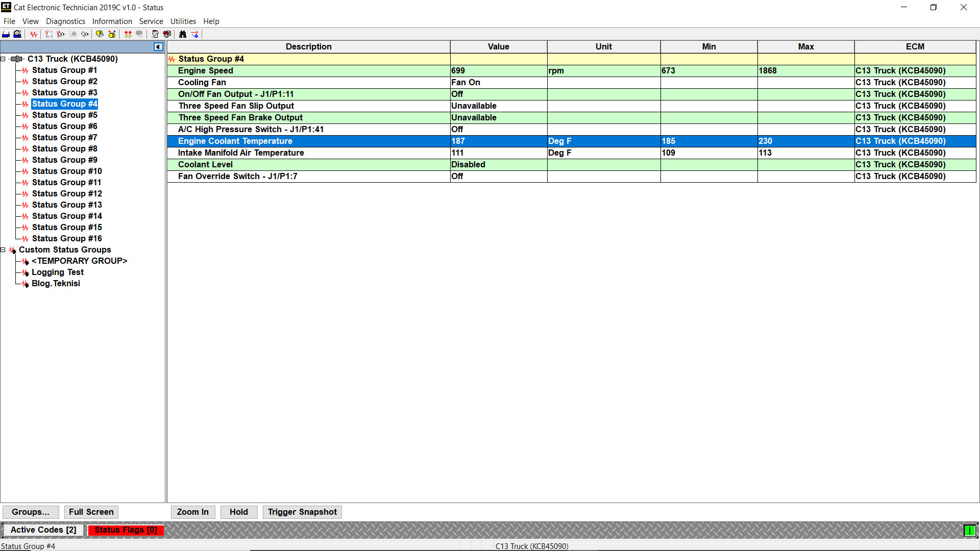Click the WinFlash red arrows icon
This screenshot has height=551, width=980.
coord(128,34)
